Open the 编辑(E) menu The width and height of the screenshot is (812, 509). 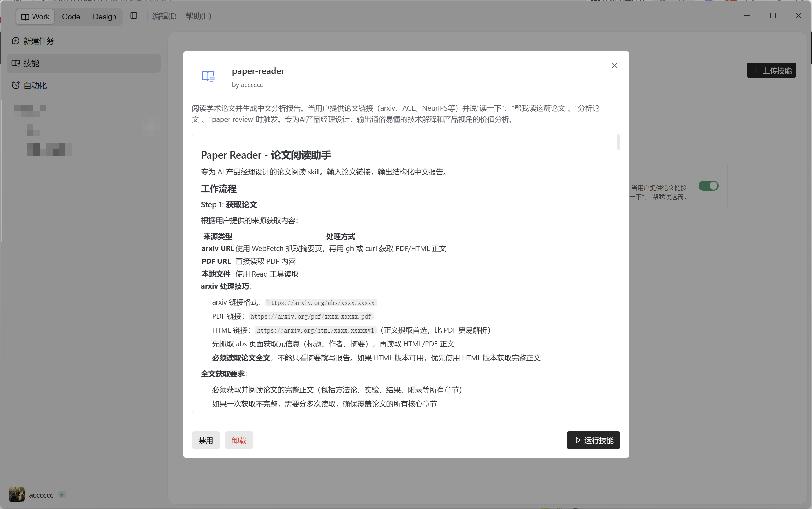click(164, 16)
